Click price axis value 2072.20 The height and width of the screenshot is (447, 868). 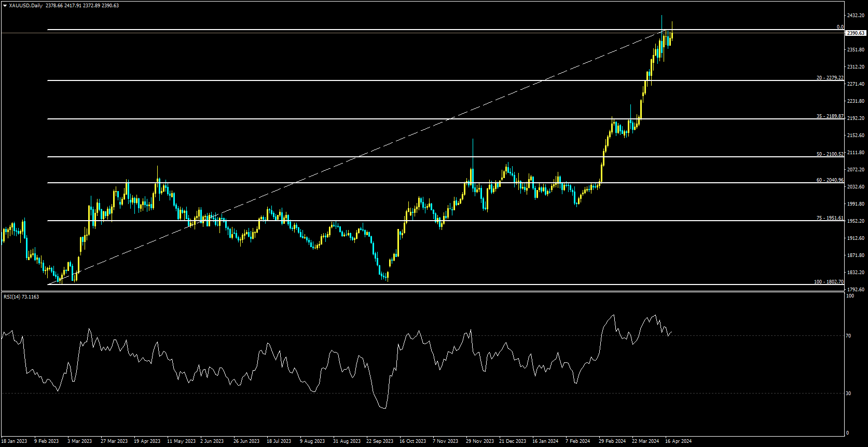[x=856, y=170]
